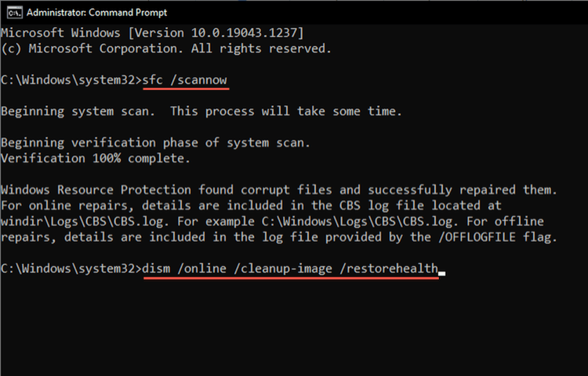Image resolution: width=588 pixels, height=376 pixels.
Task: Click the system32 prompt before dism
Action: (x=69, y=269)
